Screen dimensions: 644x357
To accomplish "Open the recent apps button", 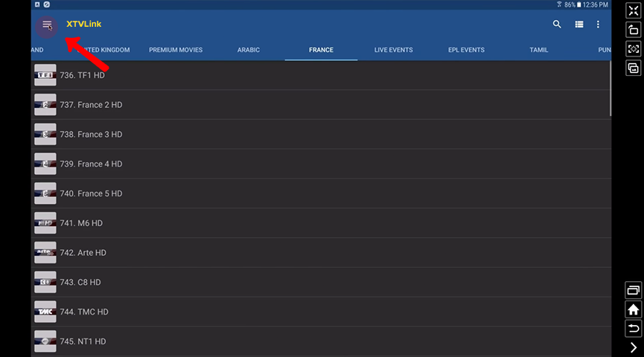I will pyautogui.click(x=634, y=291).
